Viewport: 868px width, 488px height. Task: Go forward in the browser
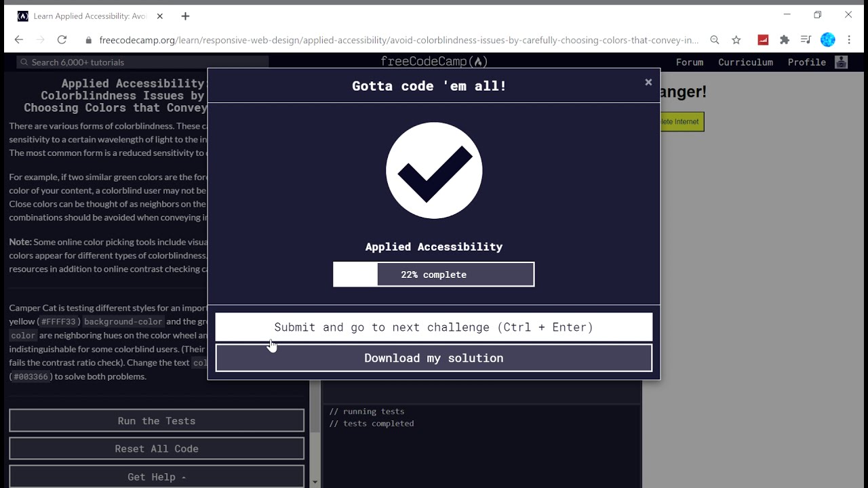40,40
